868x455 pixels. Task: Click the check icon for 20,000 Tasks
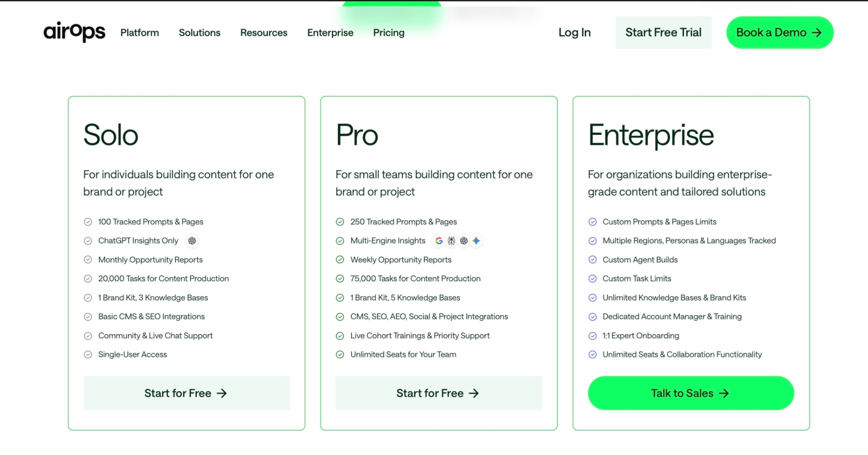[88, 279]
